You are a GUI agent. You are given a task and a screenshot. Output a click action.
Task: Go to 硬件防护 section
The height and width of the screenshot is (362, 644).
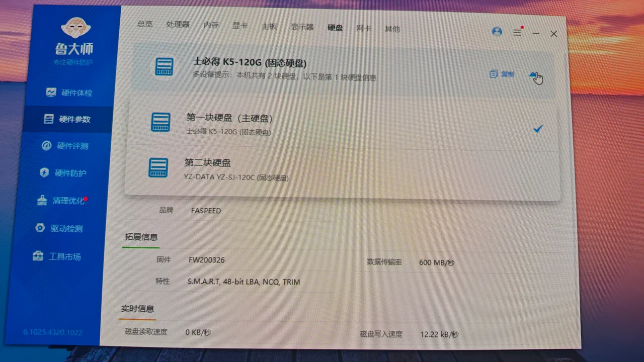tap(63, 173)
